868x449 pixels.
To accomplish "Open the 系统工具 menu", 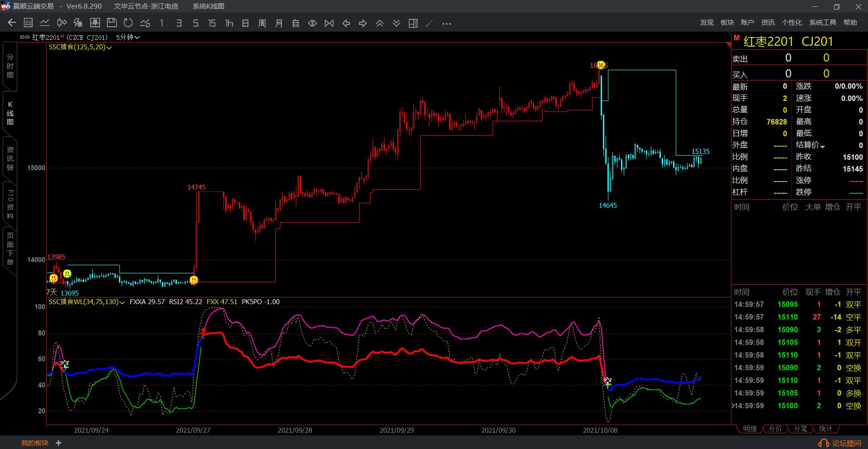I will pyautogui.click(x=822, y=23).
